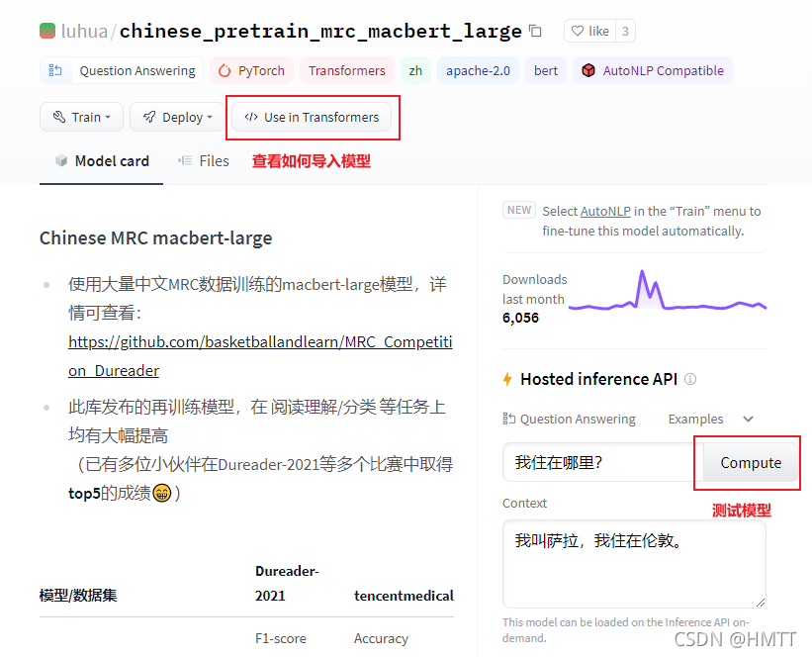
Task: Click the PyTorch flame icon
Action: 225,70
